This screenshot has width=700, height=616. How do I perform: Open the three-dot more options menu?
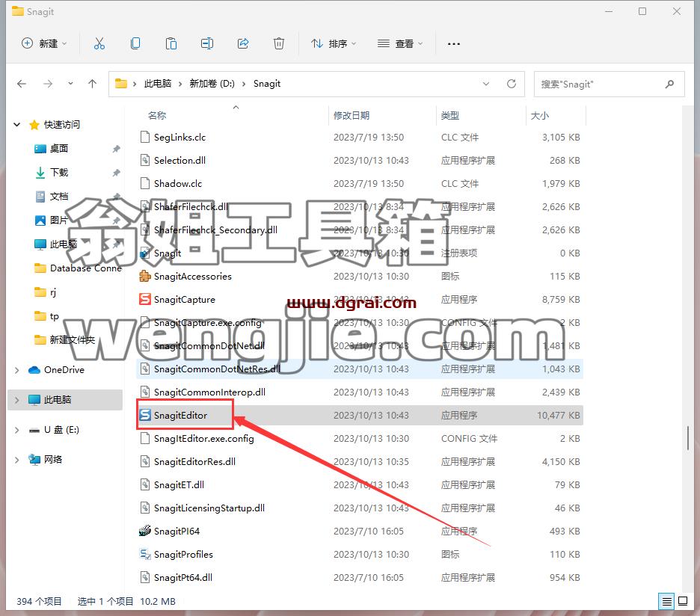pos(453,44)
